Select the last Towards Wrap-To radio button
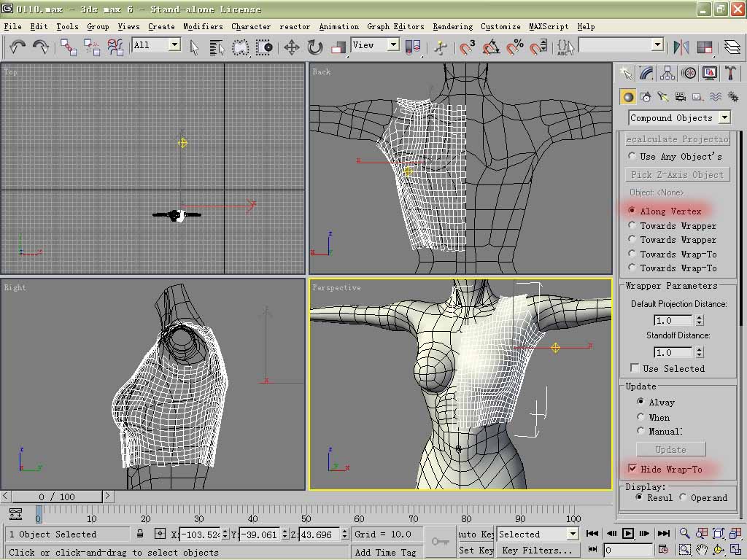This screenshot has width=747, height=560. [x=632, y=267]
